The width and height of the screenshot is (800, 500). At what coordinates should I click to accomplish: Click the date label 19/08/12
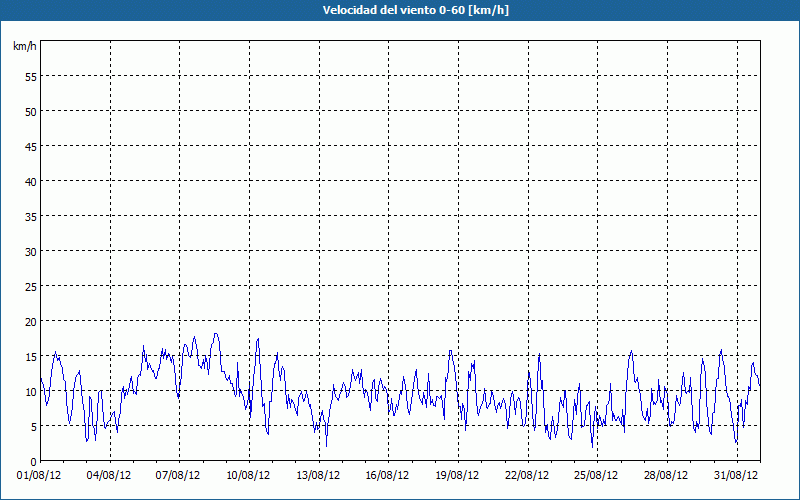click(x=457, y=476)
